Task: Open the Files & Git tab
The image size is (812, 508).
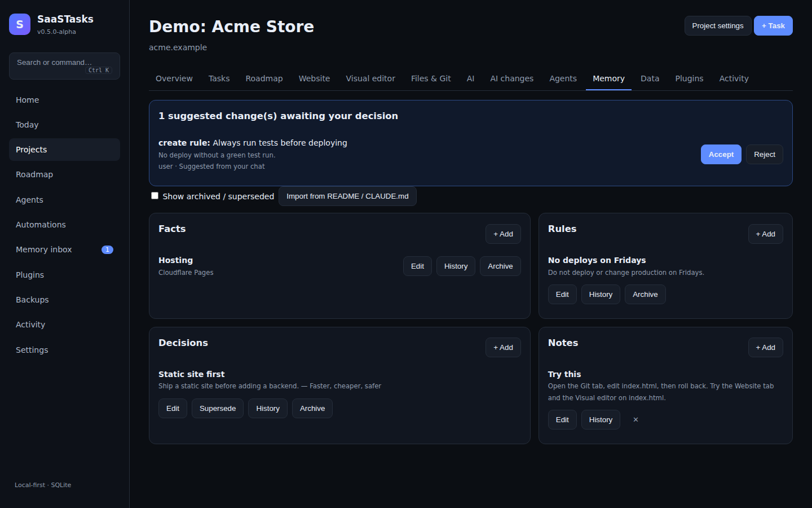Action: click(431, 78)
